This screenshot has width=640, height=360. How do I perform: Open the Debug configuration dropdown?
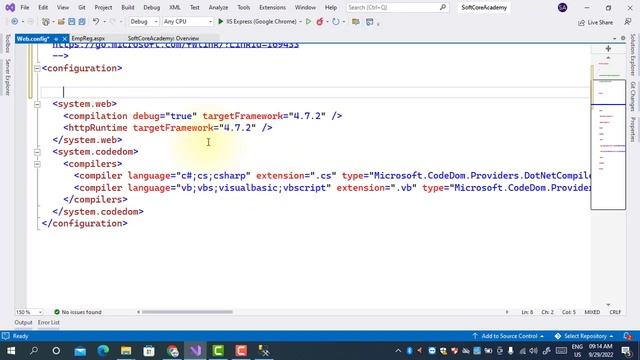click(144, 22)
